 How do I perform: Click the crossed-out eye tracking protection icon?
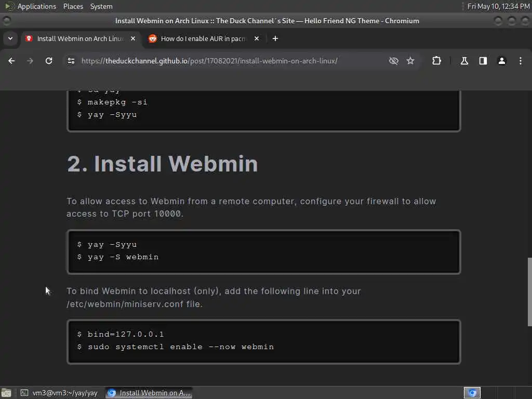pos(394,61)
